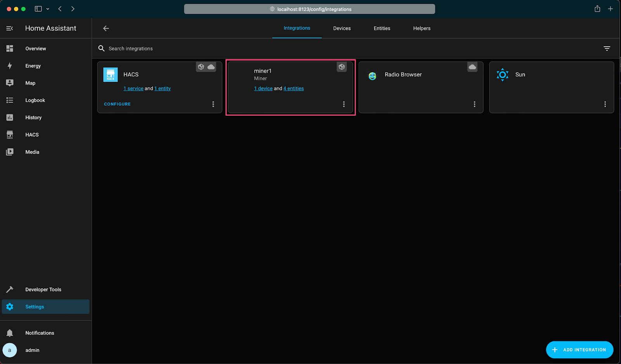Viewport: 621px width, 364px height.
Task: Collapse the Home Assistant sidebar menu icon
Action: pos(10,28)
